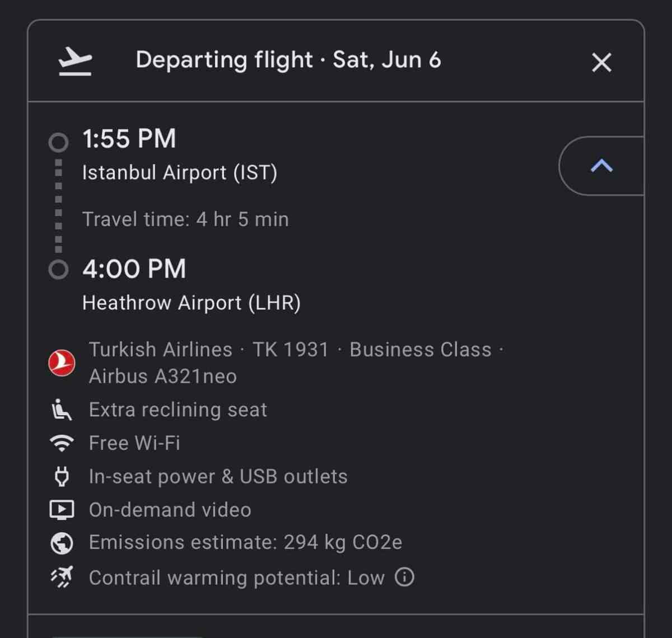Image resolution: width=672 pixels, height=638 pixels.
Task: Click the Travel time 4 hr 5 min text
Action: [x=185, y=219]
